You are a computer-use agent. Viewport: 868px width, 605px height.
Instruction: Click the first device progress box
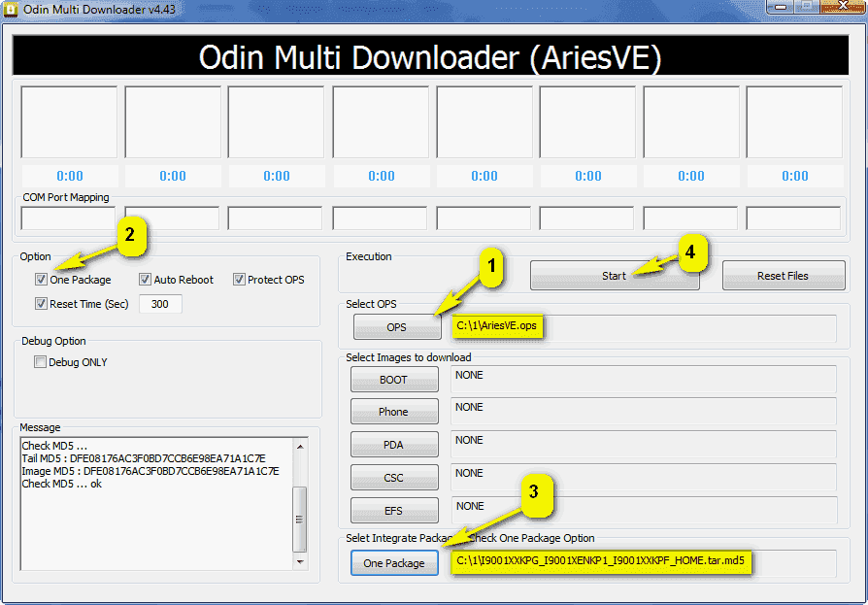coord(69,121)
